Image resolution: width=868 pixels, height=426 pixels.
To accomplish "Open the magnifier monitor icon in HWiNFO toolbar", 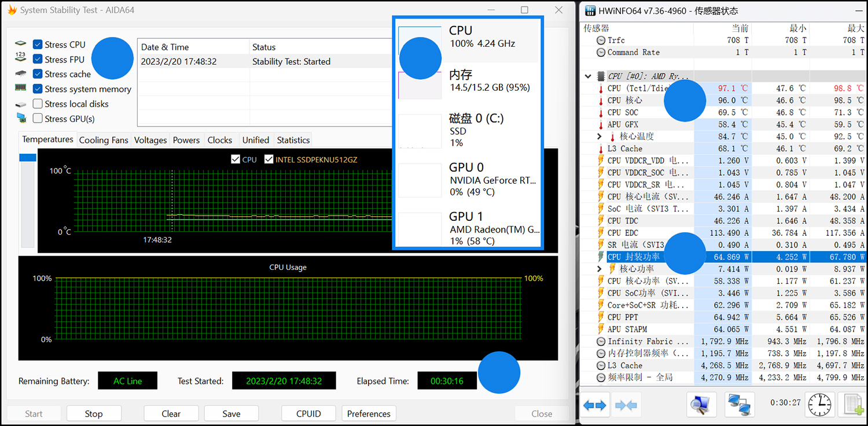I will click(701, 405).
